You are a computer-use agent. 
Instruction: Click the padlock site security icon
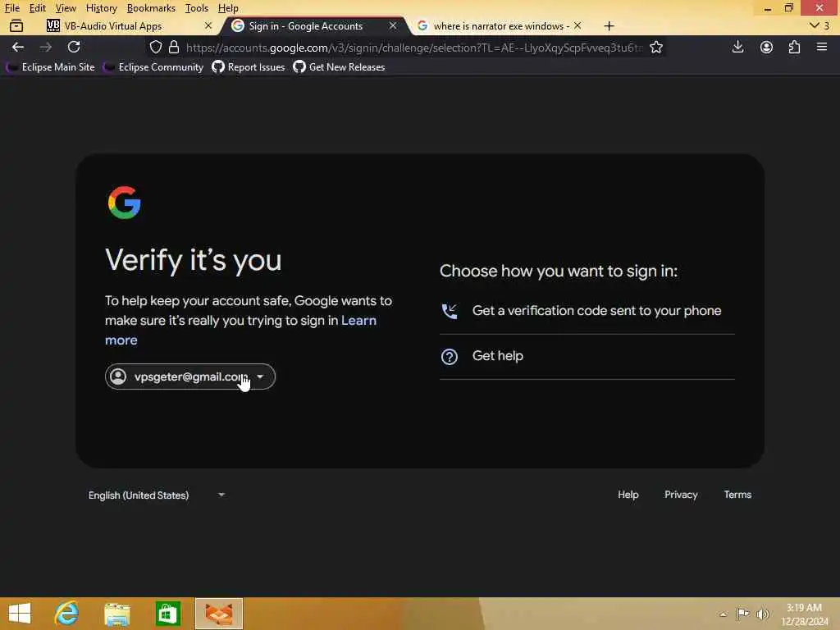pyautogui.click(x=174, y=47)
